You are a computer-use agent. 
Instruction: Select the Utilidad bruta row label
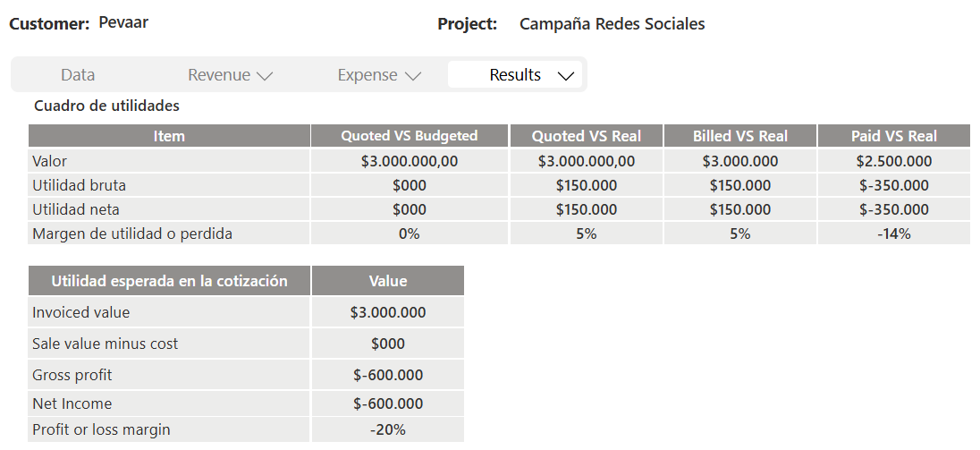79,185
